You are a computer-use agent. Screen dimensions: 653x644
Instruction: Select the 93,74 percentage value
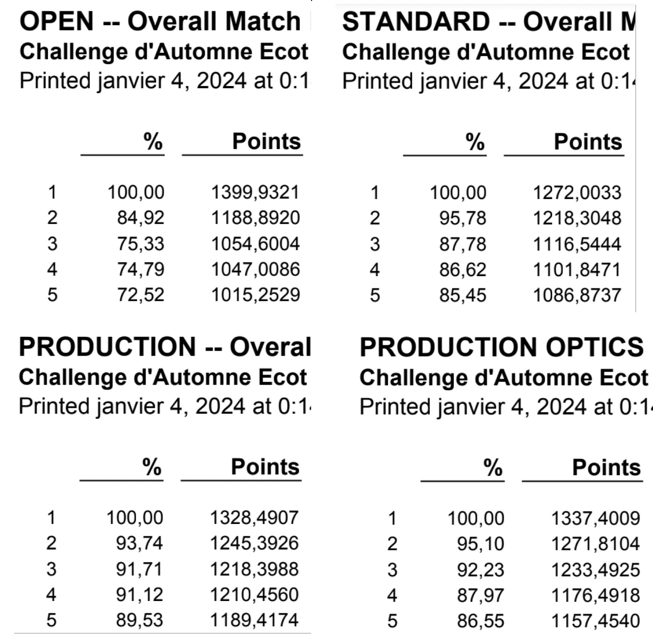139,543
